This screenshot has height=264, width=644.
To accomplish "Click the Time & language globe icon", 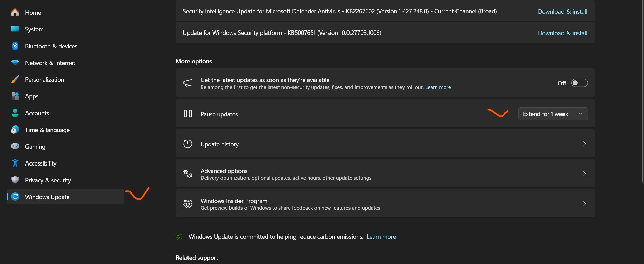I will pos(15,130).
